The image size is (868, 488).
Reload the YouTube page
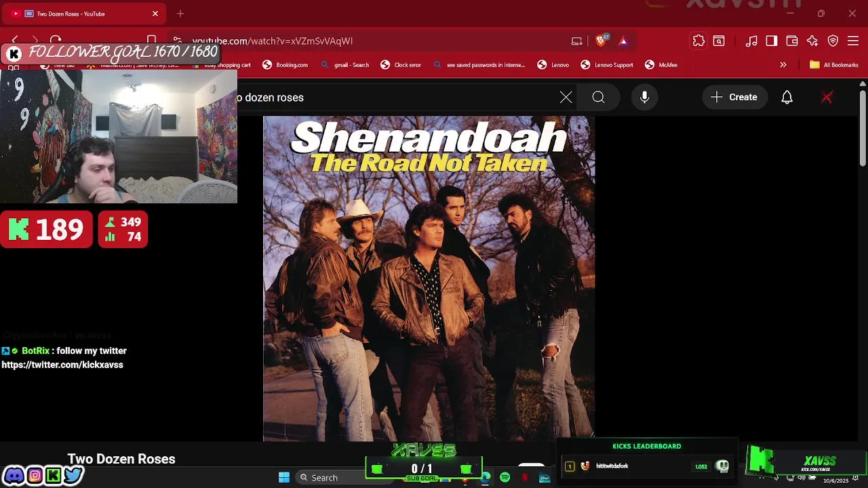[x=56, y=41]
